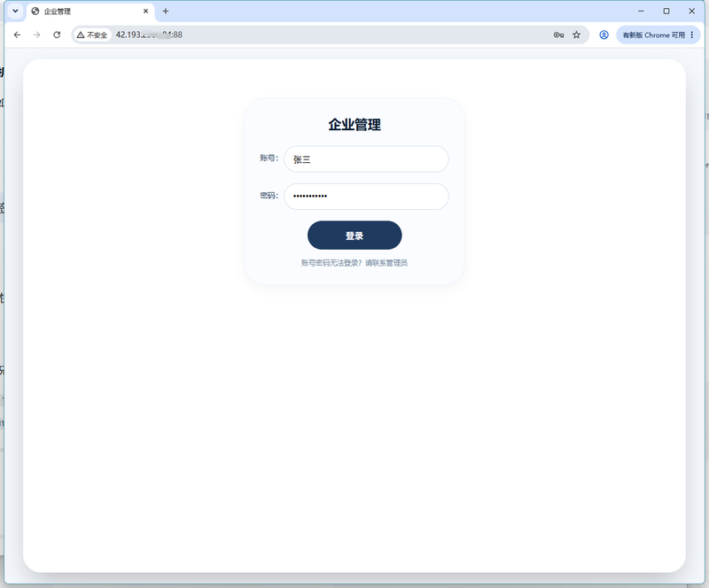709x588 pixels.
Task: Reload the page with refresh icon
Action: click(57, 35)
